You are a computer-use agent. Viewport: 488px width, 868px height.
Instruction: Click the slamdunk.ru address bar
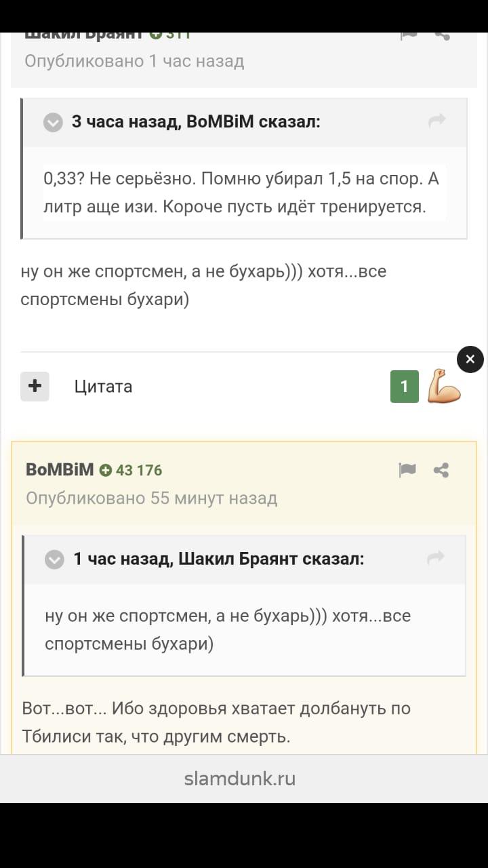click(x=240, y=778)
